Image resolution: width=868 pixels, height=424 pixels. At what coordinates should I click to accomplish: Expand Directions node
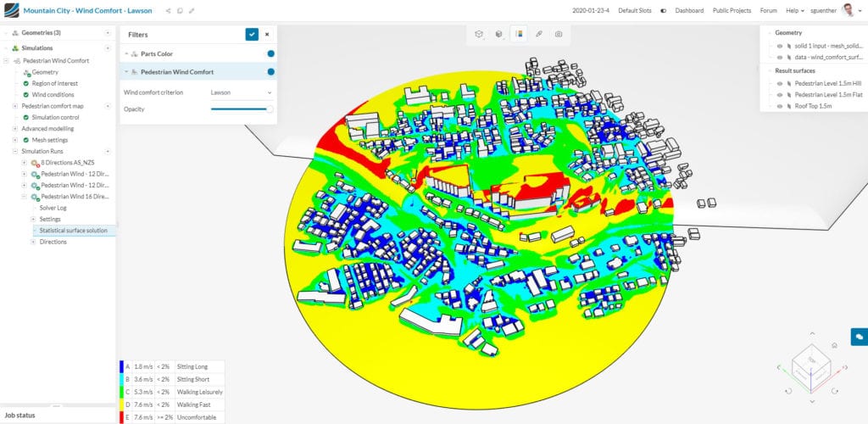pyautogui.click(x=33, y=242)
